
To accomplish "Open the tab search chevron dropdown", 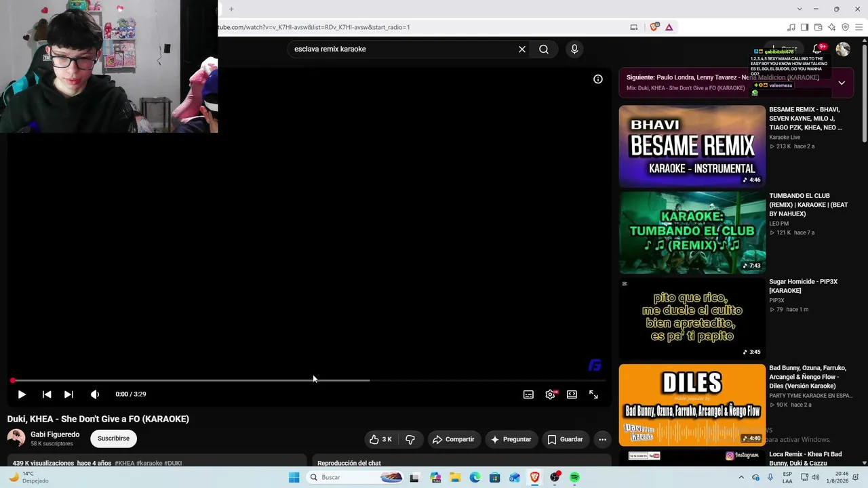I will click(x=800, y=9).
